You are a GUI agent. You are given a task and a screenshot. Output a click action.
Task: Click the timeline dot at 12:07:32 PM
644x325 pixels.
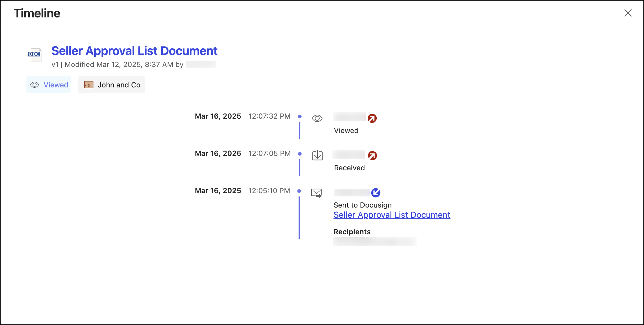click(x=300, y=116)
